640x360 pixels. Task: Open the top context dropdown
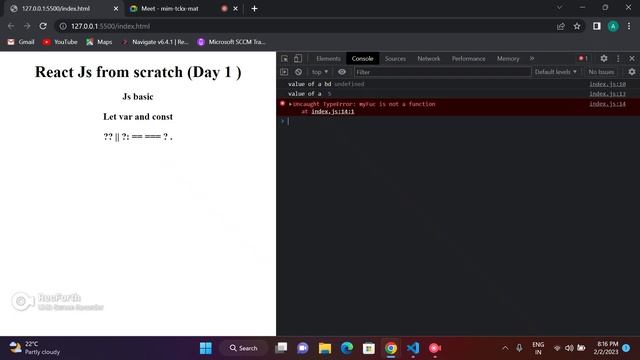tap(320, 72)
